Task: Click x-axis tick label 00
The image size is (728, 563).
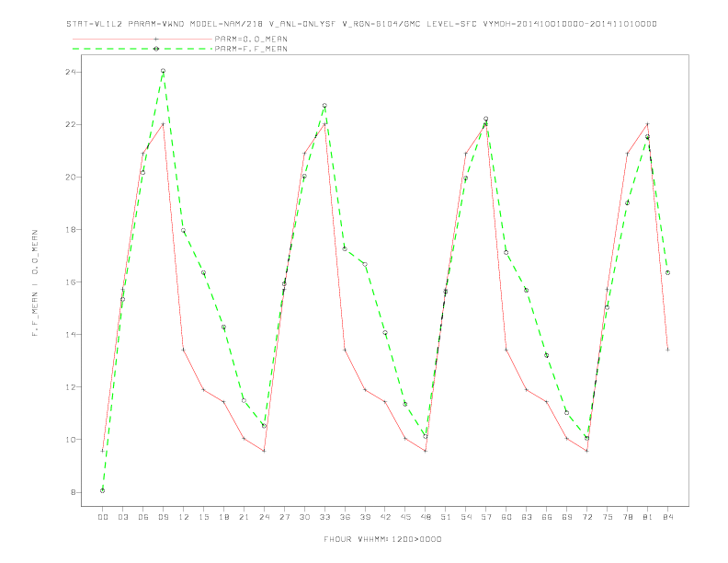Action: click(103, 517)
